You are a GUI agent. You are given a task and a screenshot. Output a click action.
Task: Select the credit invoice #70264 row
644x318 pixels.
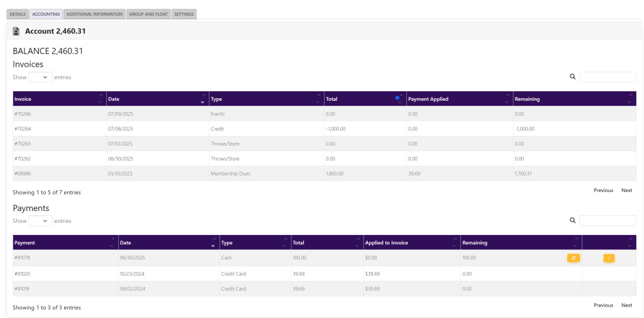coord(23,128)
